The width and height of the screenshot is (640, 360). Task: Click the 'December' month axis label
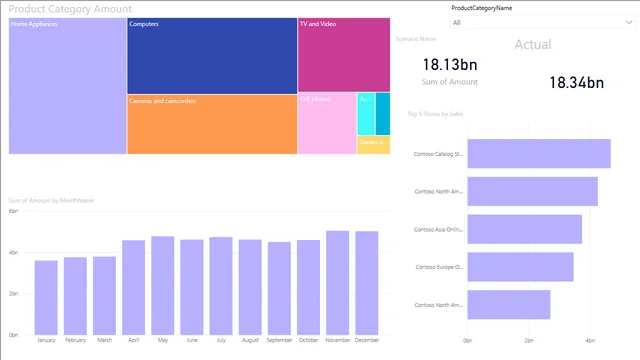coord(367,340)
